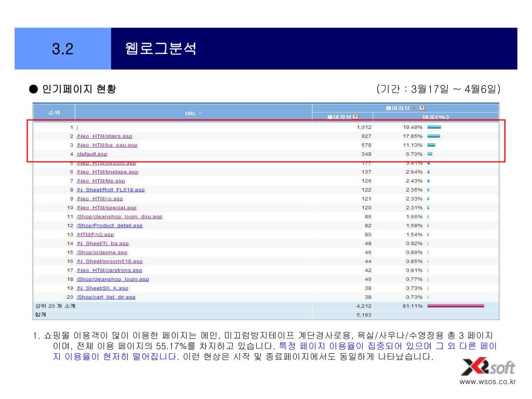Open the /Shop/cart_list_dir.asp link
532x399 pixels.
[106, 297]
